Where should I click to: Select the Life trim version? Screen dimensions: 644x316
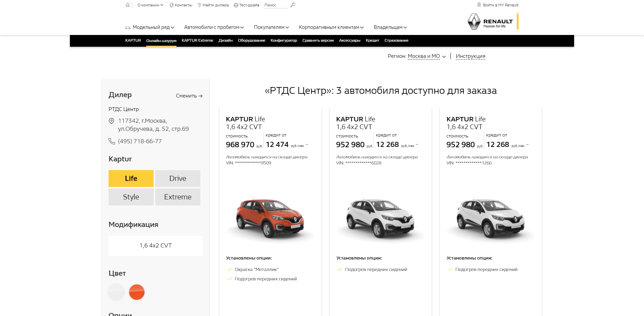(131, 179)
